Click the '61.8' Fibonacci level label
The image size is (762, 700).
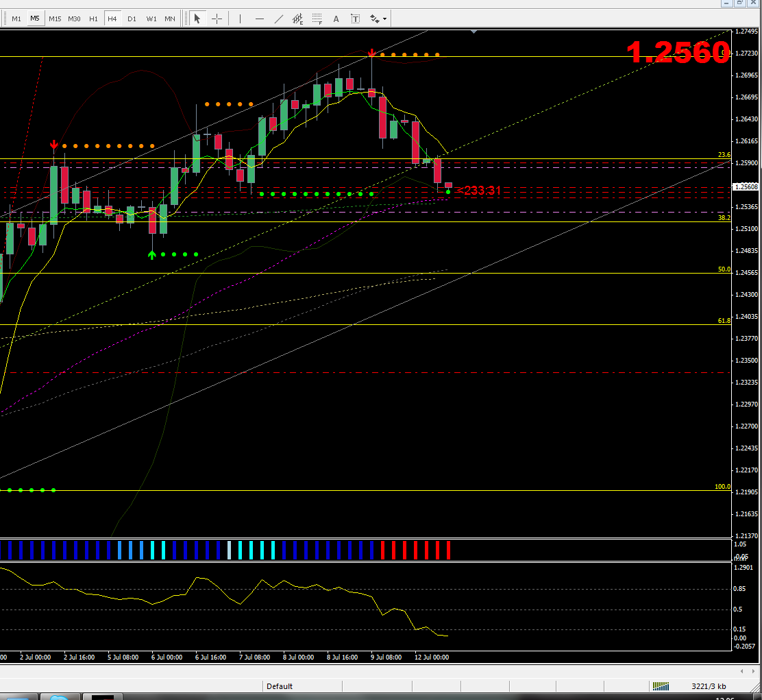click(724, 320)
